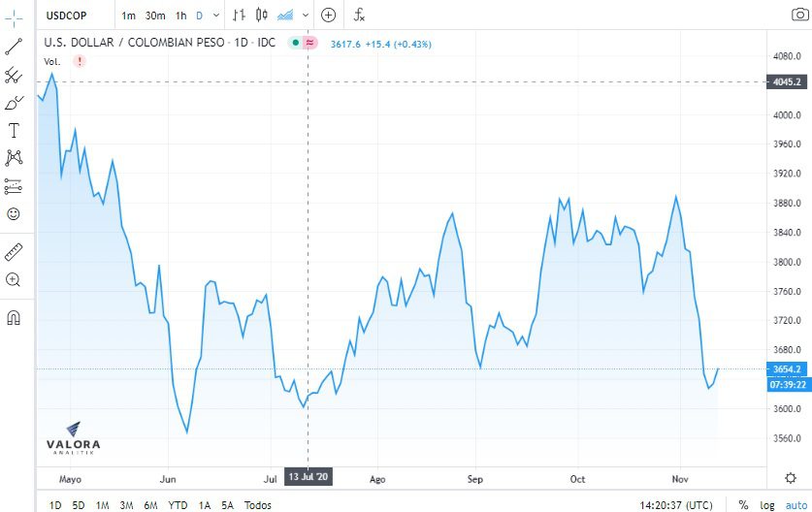Click the 3617.6 +15.4 (+0.43%) value readout

[381, 44]
